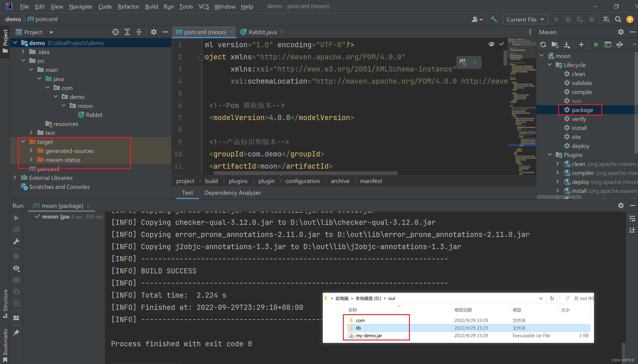The height and width of the screenshot is (364, 638).
Task: Select opened file locate target icon
Action: [116, 32]
